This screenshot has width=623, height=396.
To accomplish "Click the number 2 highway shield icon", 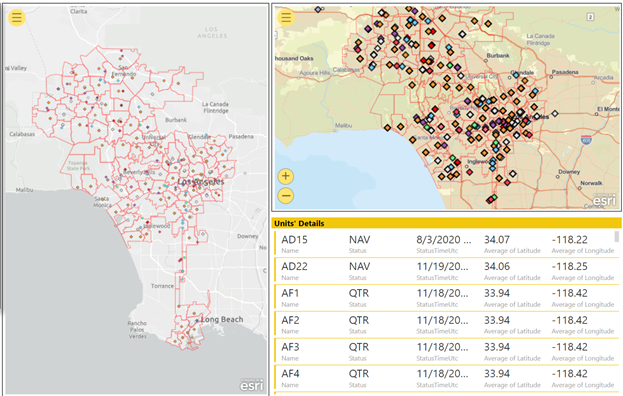I will [x=590, y=17].
